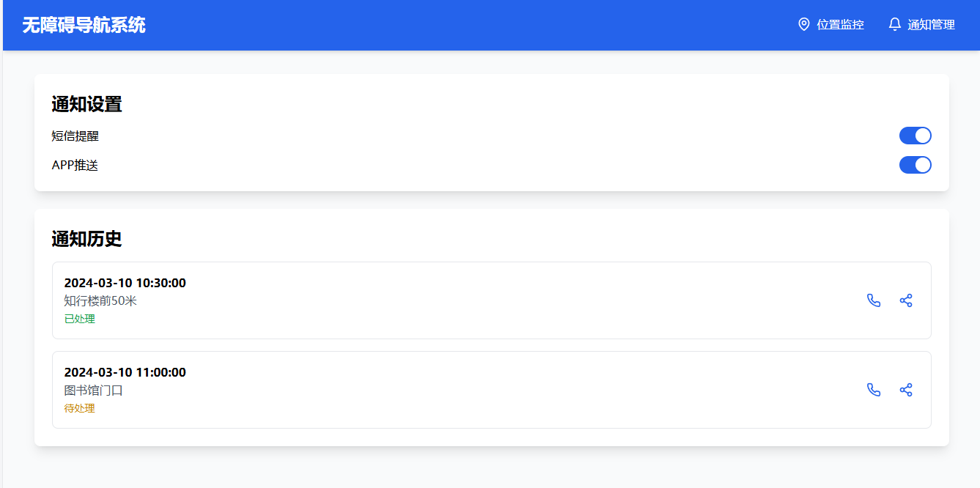Click the 知行楼前50米 location text
980x488 pixels.
click(x=100, y=301)
